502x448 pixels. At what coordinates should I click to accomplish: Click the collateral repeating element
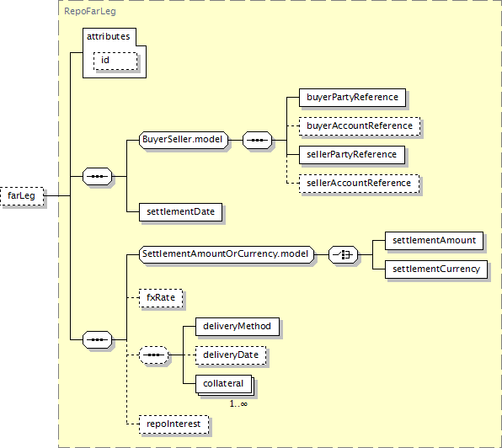click(x=224, y=384)
